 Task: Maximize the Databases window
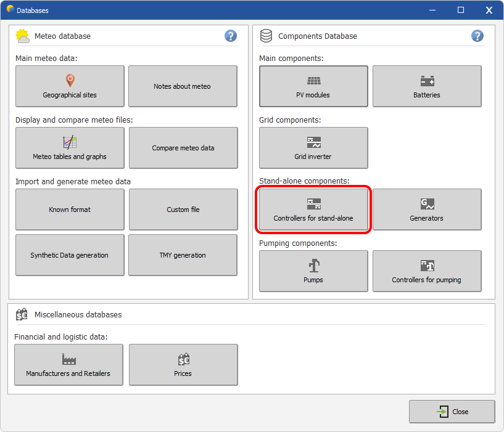461,10
